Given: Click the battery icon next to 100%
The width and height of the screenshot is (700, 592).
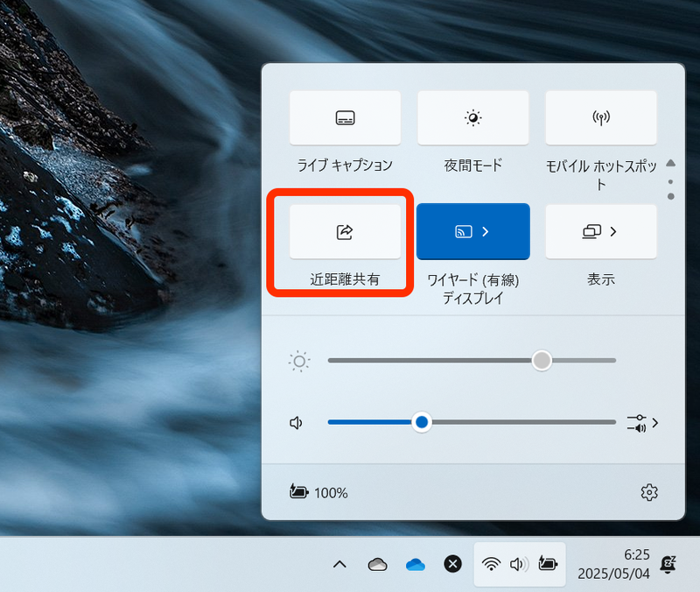Looking at the screenshot, I should click(297, 492).
